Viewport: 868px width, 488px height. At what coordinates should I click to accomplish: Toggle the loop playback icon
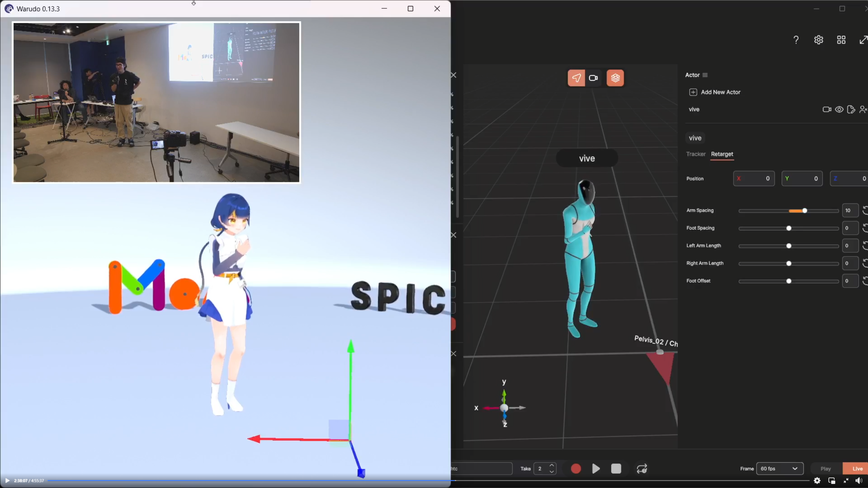tap(642, 469)
